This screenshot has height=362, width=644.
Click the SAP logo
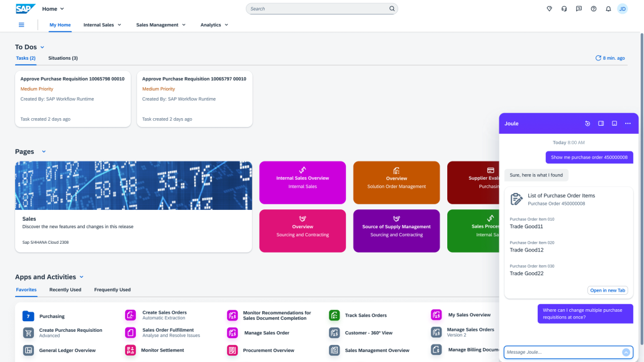click(x=25, y=9)
